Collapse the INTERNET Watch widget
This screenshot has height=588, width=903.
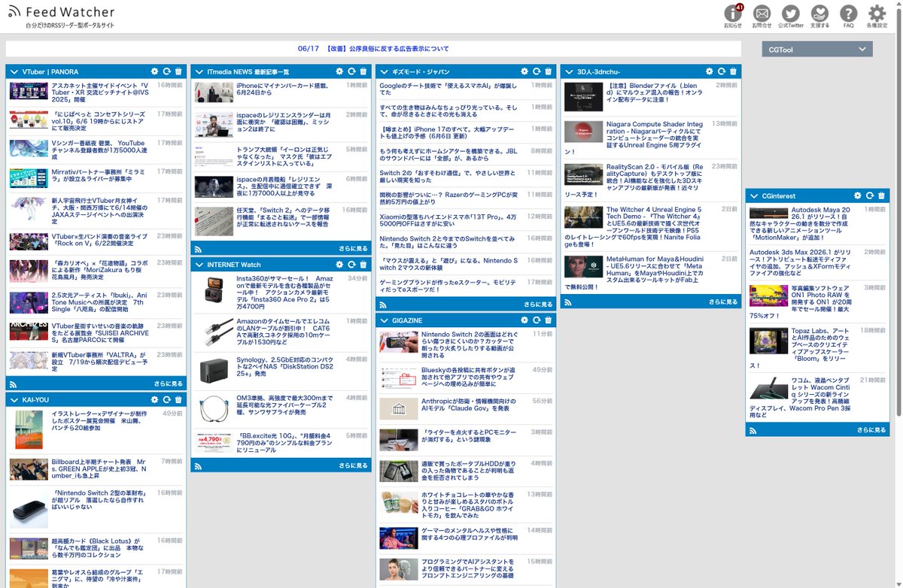click(199, 265)
